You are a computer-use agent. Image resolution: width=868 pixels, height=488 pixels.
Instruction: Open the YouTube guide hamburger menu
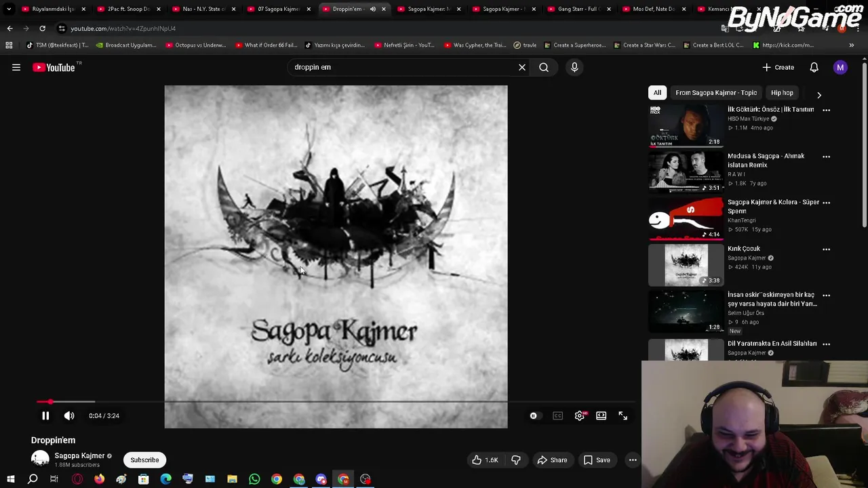[x=16, y=67]
